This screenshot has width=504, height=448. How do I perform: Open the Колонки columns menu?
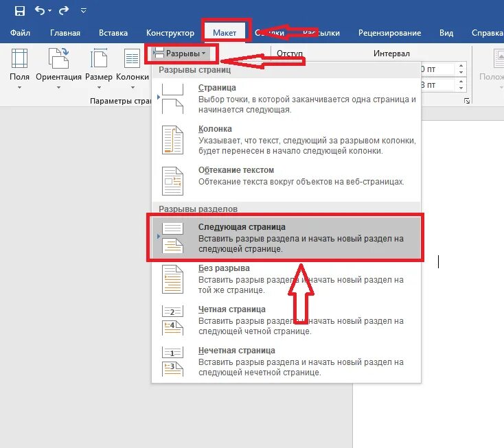coord(133,68)
